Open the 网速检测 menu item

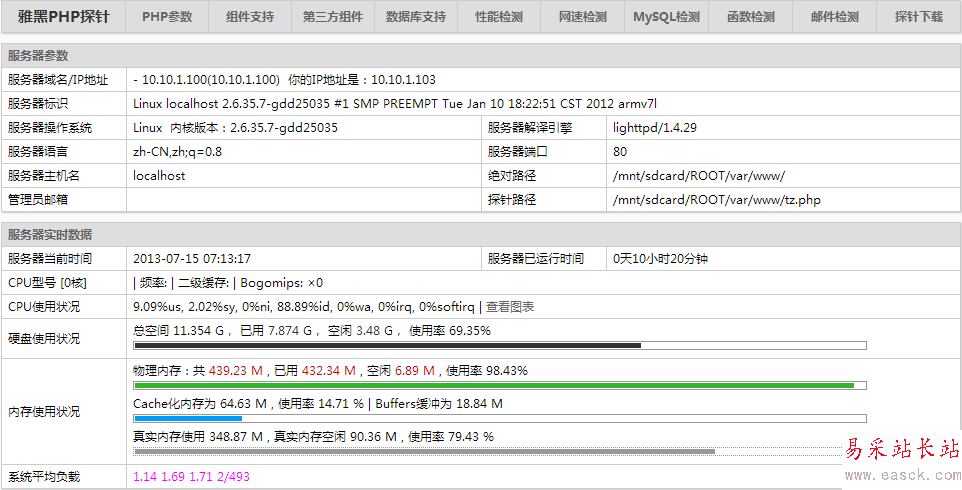pyautogui.click(x=582, y=17)
